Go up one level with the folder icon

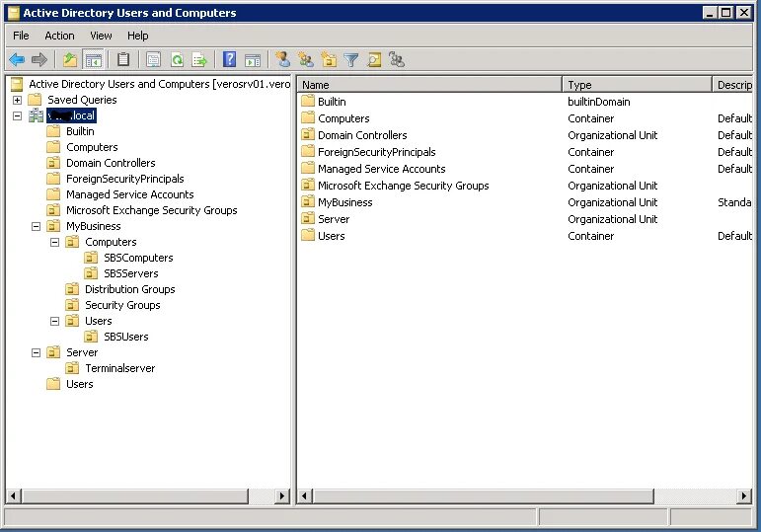70,60
